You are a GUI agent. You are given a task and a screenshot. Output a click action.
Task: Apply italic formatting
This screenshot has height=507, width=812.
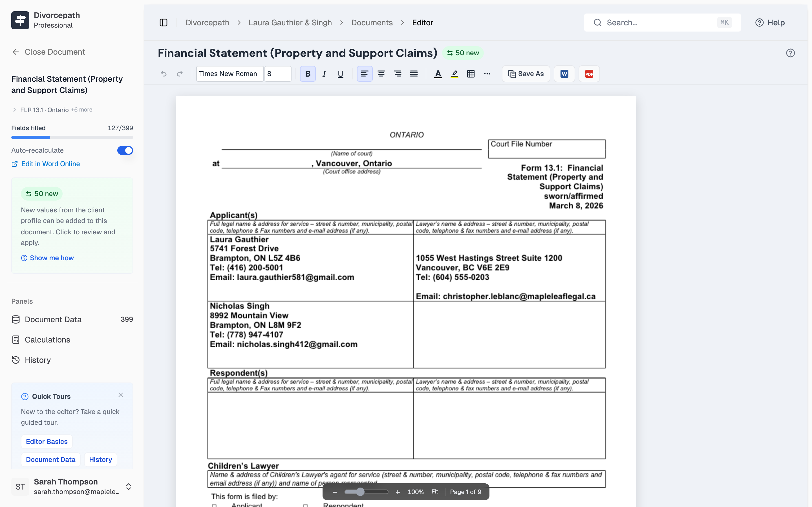(x=324, y=74)
